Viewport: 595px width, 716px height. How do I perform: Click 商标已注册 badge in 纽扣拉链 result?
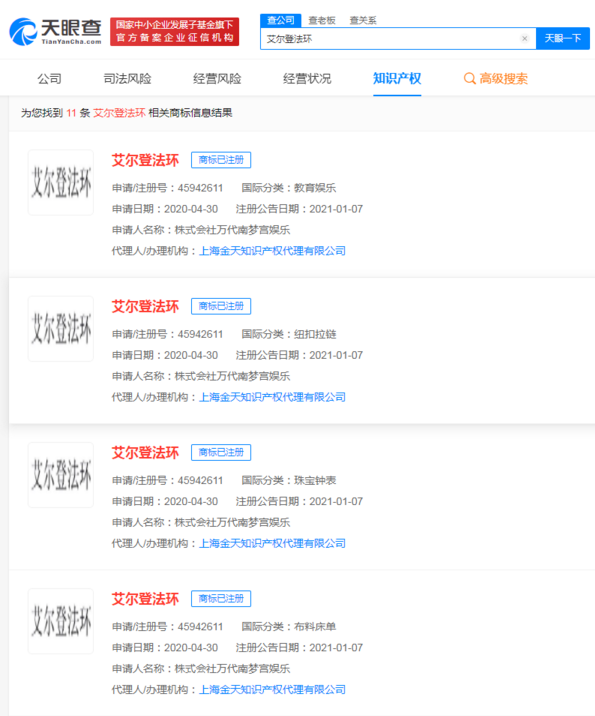point(221,306)
